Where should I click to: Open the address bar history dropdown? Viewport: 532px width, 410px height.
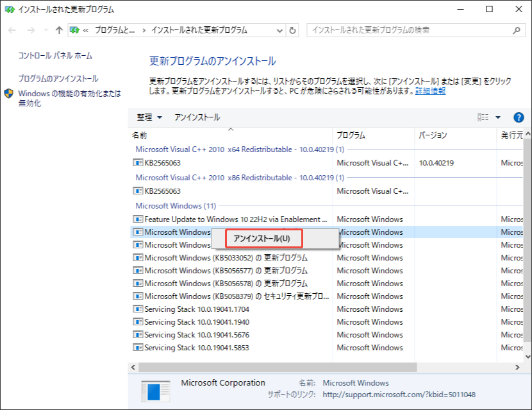tap(279, 31)
